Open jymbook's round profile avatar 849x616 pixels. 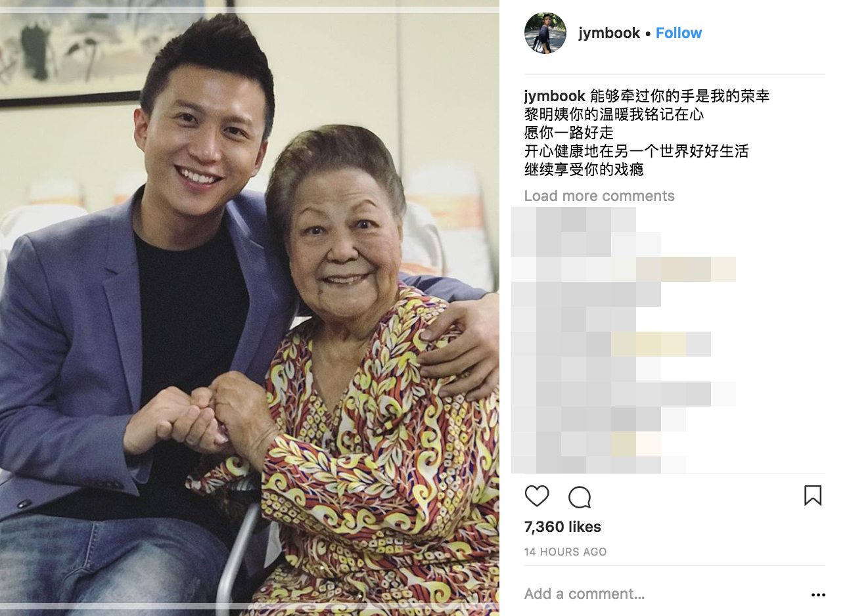point(545,33)
